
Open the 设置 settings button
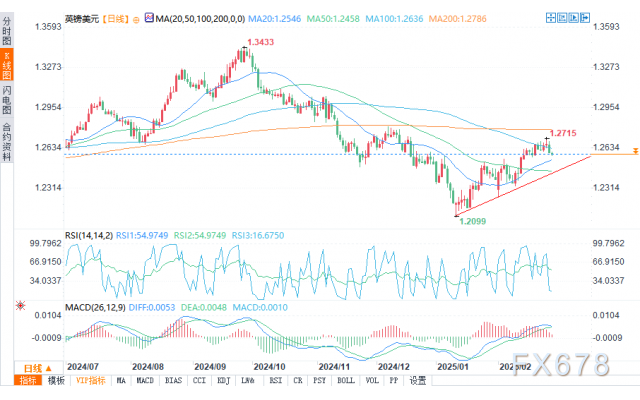coord(417,380)
